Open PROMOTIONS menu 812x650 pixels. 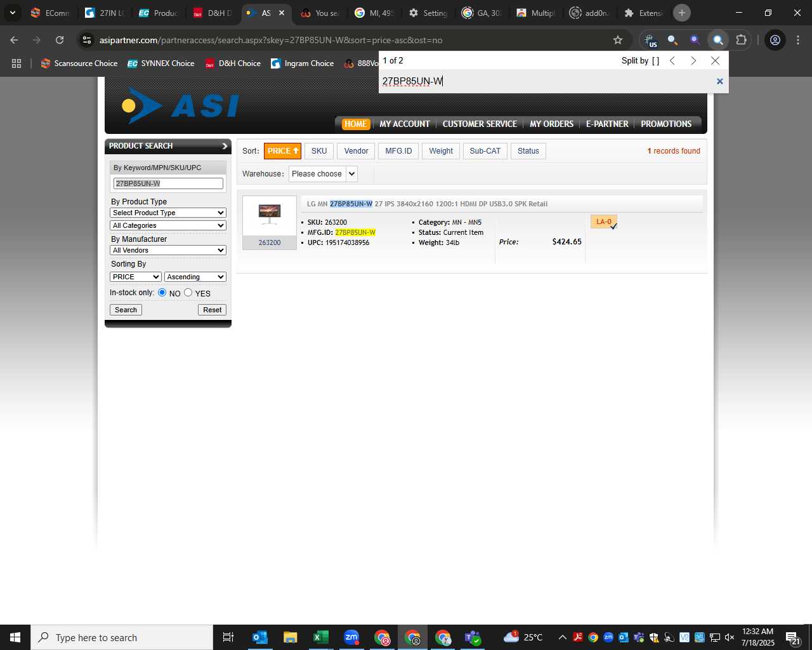coord(666,124)
